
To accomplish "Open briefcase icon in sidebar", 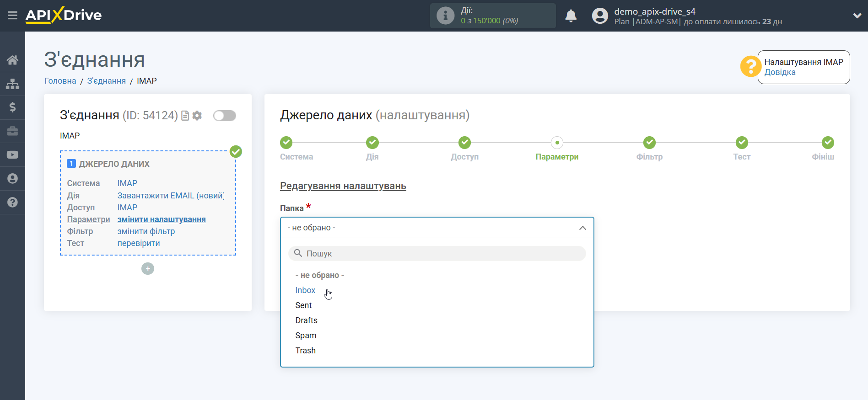I will [x=12, y=131].
